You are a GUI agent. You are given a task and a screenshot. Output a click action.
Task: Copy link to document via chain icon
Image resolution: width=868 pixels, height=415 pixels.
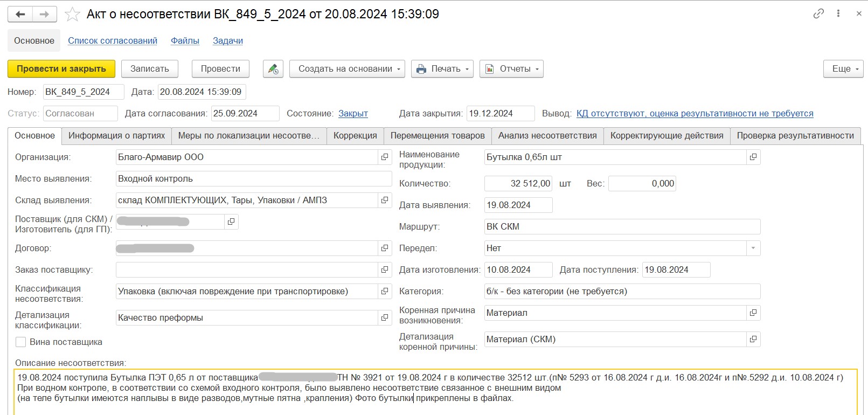818,14
